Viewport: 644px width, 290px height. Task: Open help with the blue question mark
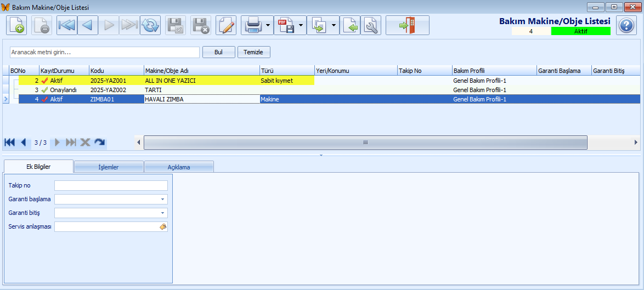click(626, 25)
